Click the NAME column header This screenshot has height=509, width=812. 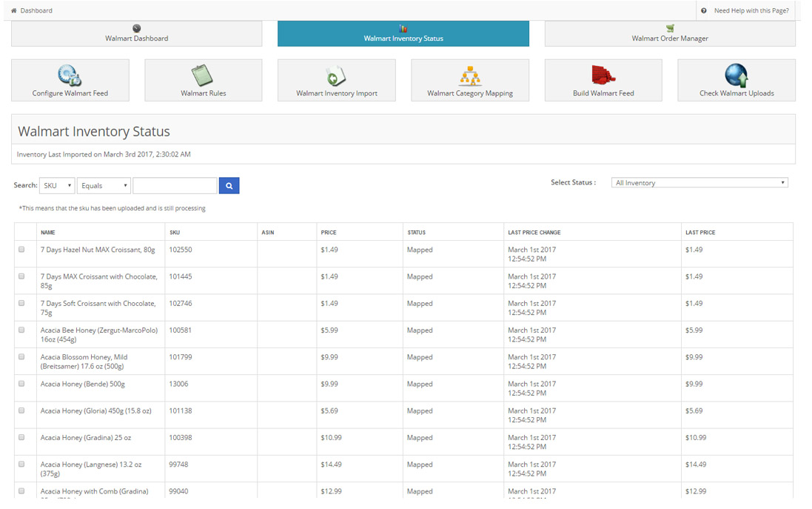pos(48,233)
